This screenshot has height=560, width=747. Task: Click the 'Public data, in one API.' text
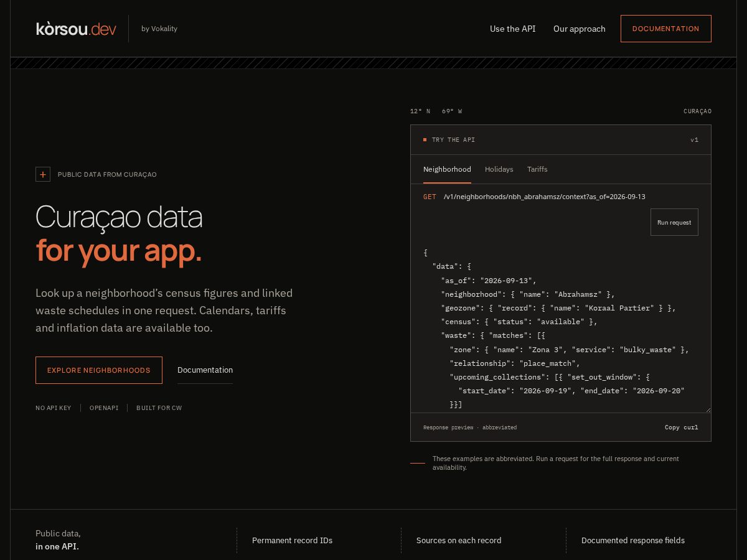pos(58,540)
